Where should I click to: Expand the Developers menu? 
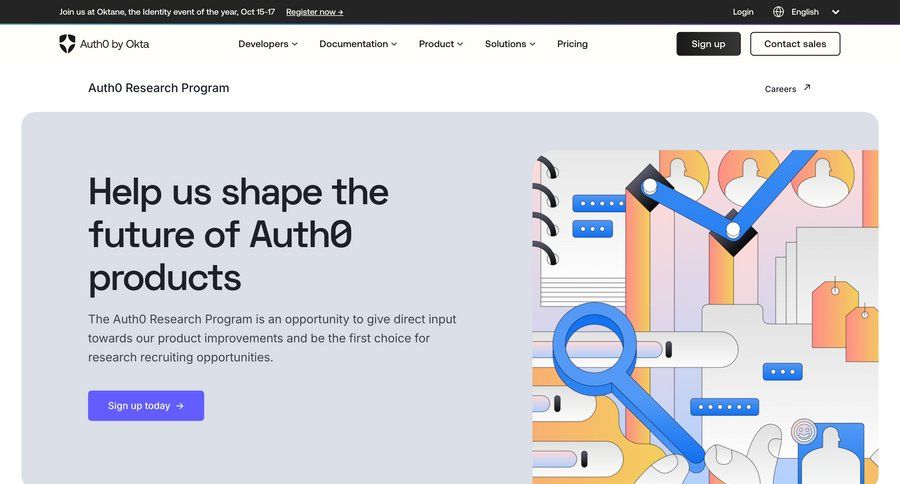pos(268,44)
